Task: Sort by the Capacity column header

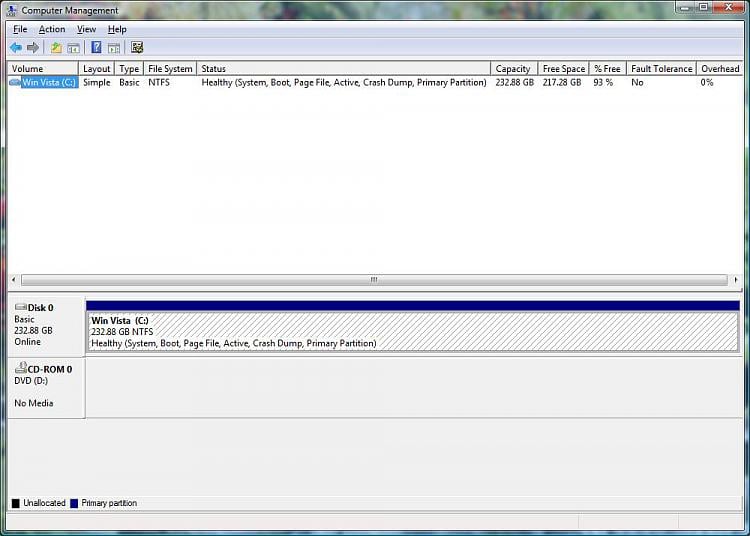Action: point(515,68)
